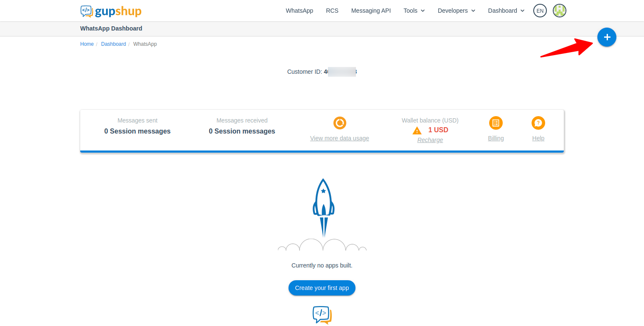644x326 pixels.
Task: Open the Help link
Action: pyautogui.click(x=538, y=138)
